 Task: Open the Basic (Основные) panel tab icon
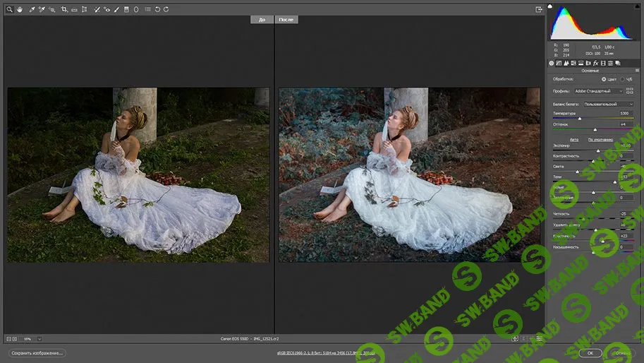[551, 63]
